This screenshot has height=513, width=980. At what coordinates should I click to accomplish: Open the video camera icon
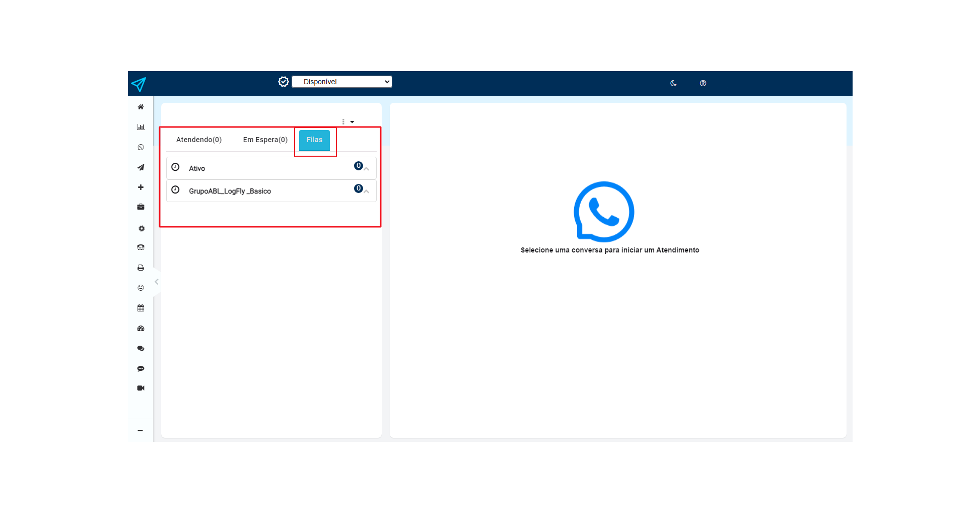point(141,388)
